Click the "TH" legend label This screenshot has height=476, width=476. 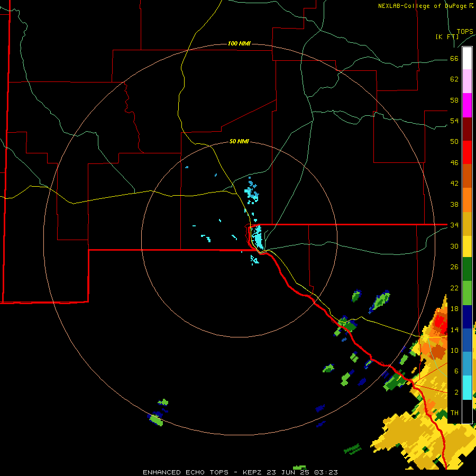point(454,413)
